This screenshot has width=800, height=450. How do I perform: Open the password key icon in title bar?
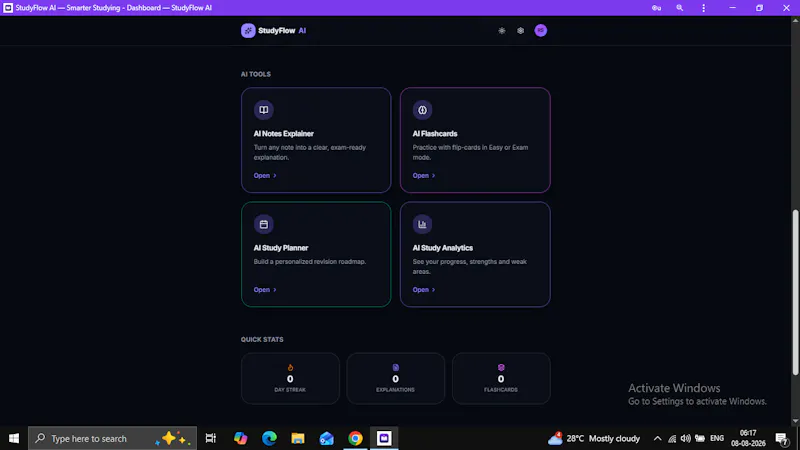click(x=656, y=8)
